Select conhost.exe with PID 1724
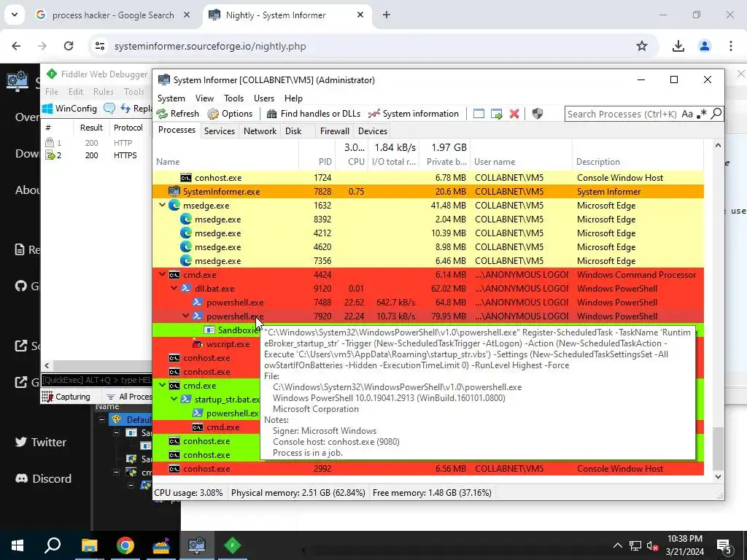 (x=427, y=178)
